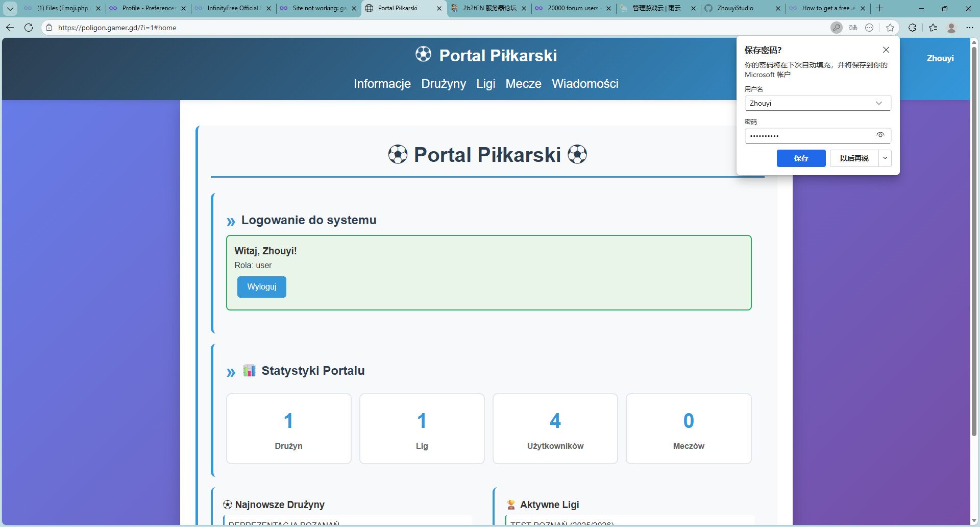Click the password key icon in address bar
This screenshot has height=527, width=980.
click(836, 28)
